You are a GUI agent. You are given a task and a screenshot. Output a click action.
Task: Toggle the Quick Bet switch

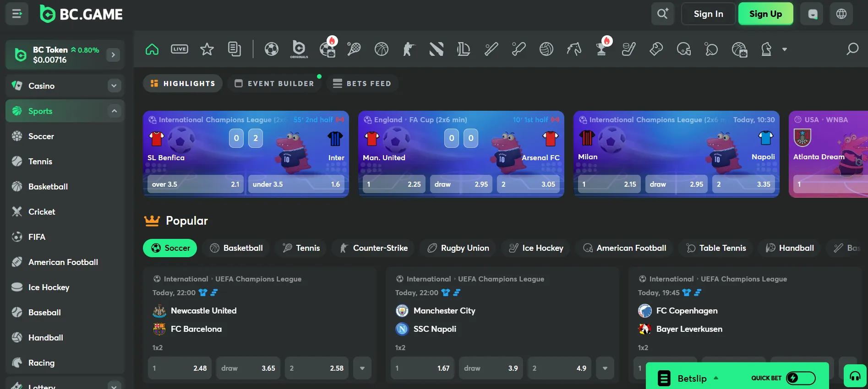point(801,378)
